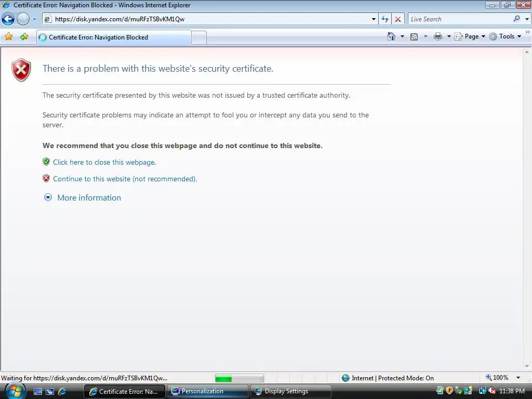Click the network connection tray icon
This screenshot has height=399, width=532.
tap(482, 391)
